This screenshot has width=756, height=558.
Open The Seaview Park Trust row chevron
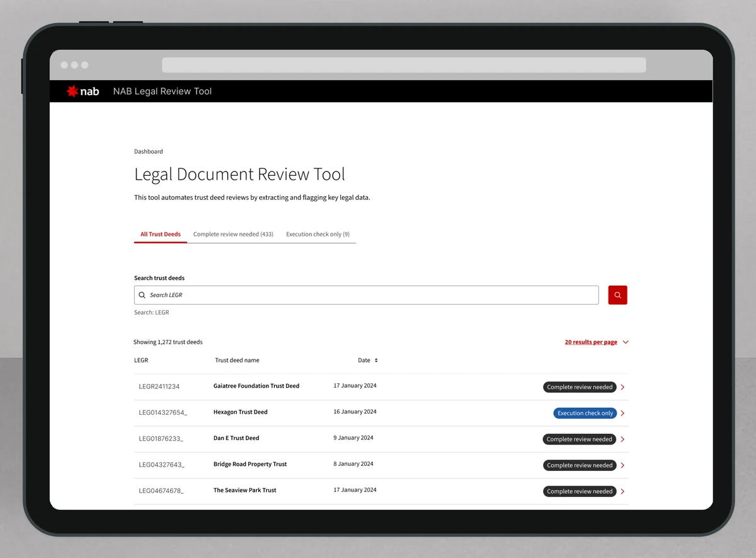[x=622, y=491]
